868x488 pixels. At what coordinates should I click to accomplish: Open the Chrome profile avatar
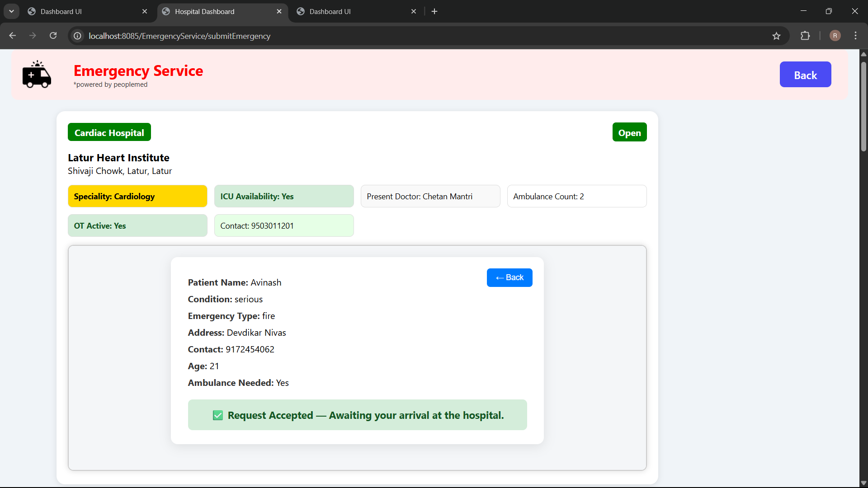835,36
